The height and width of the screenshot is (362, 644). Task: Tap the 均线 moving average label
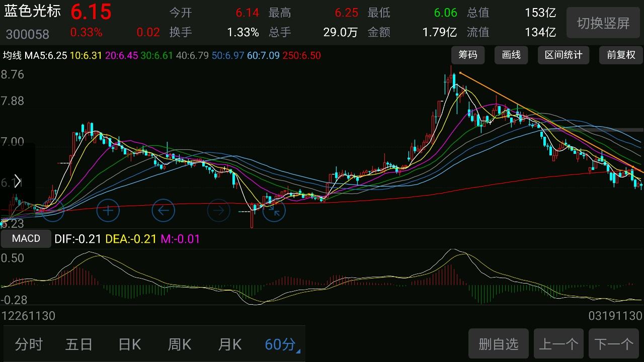(x=13, y=55)
